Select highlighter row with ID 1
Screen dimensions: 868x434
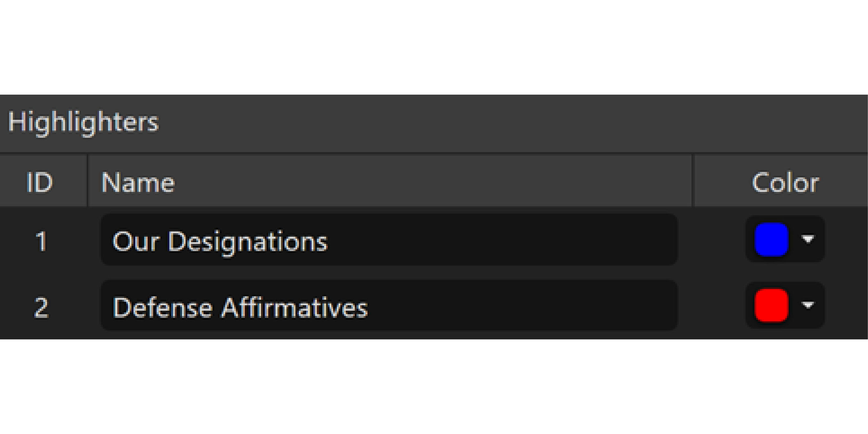pos(41,241)
